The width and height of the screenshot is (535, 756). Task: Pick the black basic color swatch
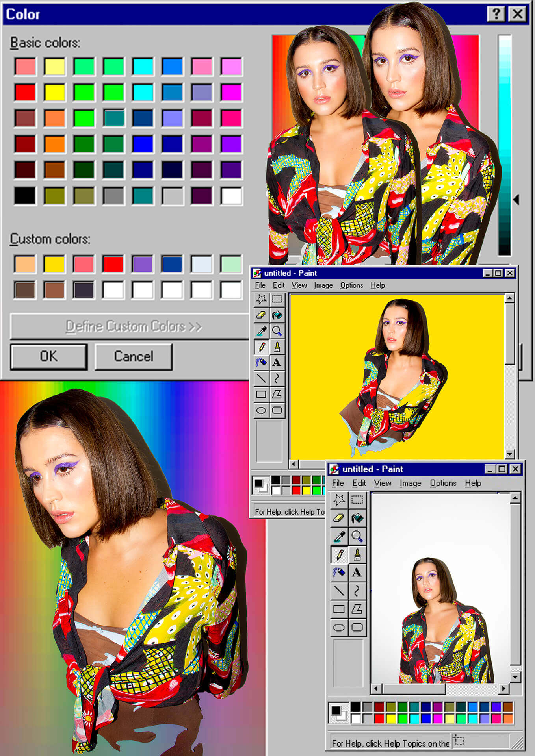[x=25, y=196]
